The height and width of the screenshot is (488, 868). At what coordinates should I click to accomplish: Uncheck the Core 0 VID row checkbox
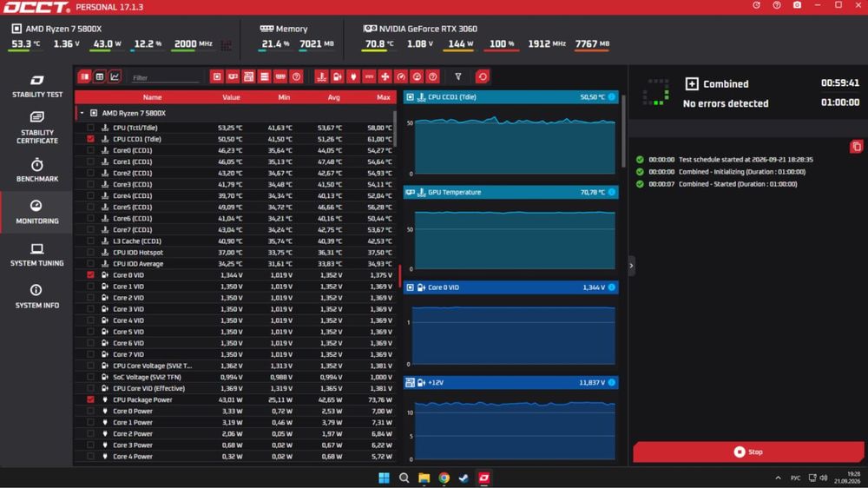pos(90,274)
